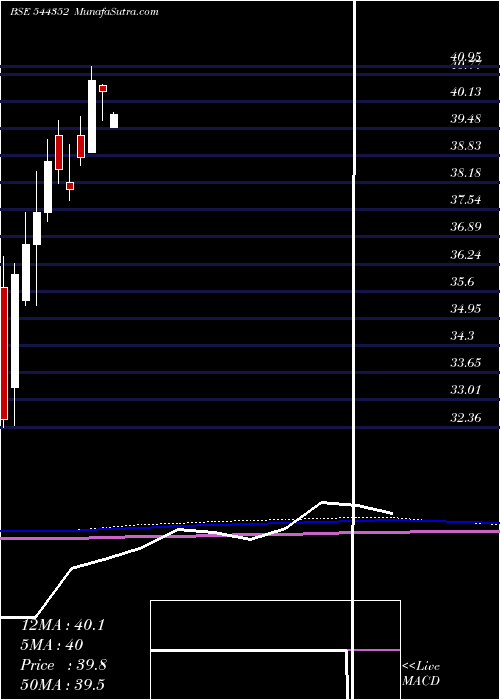Select the small red candlestick near 40.13
The image size is (500, 700).
pos(103,88)
